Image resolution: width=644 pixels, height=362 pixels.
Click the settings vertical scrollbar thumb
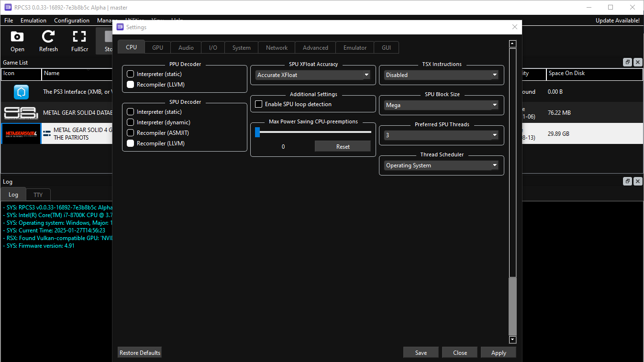coord(513,162)
